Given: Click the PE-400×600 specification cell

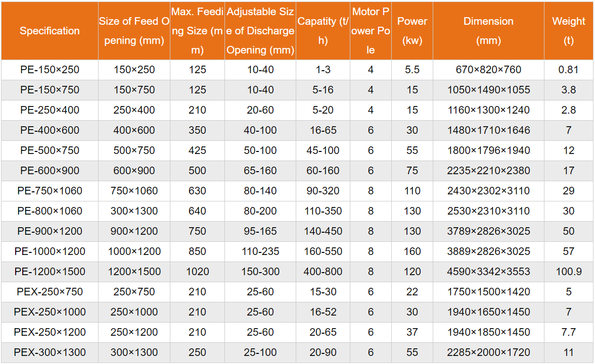Looking at the screenshot, I should (50, 130).
